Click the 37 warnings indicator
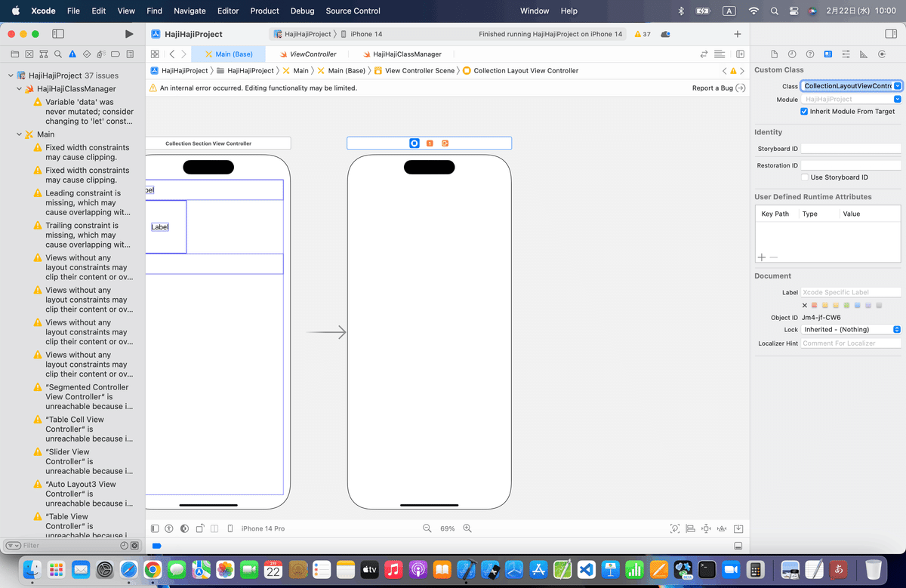This screenshot has width=906, height=588. tap(643, 34)
